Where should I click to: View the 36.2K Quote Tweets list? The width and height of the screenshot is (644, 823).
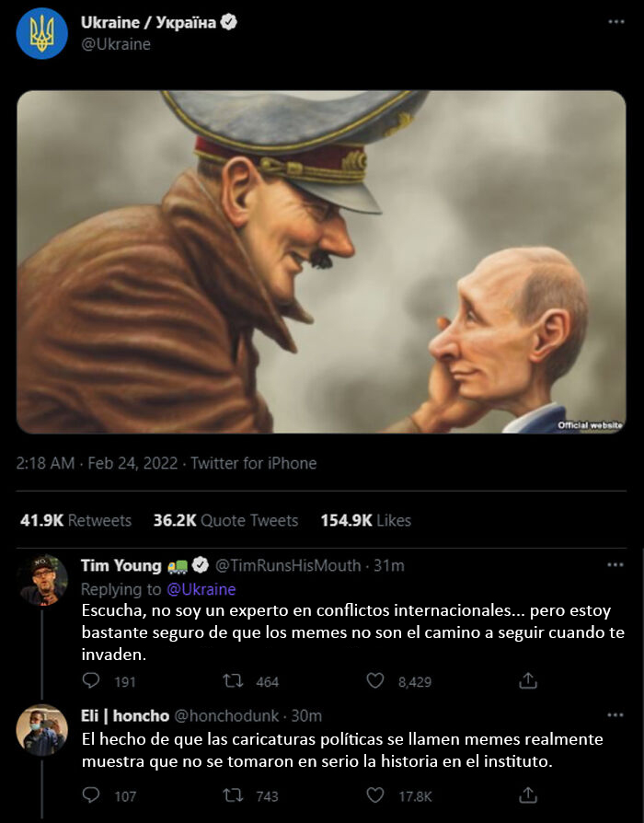225,520
